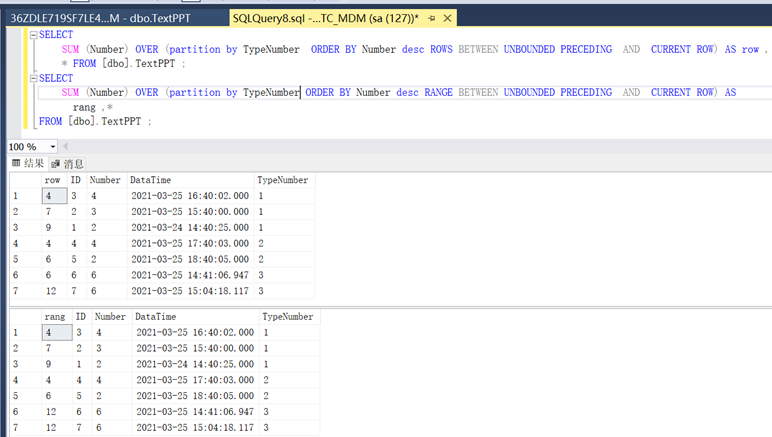Select row header 5 in first grid
This screenshot has width=772, height=437.
pyautogui.click(x=26, y=259)
